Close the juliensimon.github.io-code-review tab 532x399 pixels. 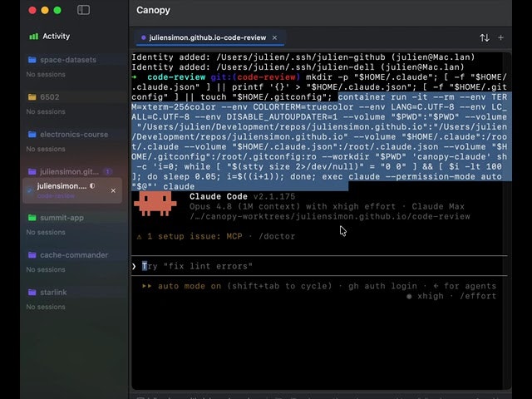pyautogui.click(x=275, y=37)
